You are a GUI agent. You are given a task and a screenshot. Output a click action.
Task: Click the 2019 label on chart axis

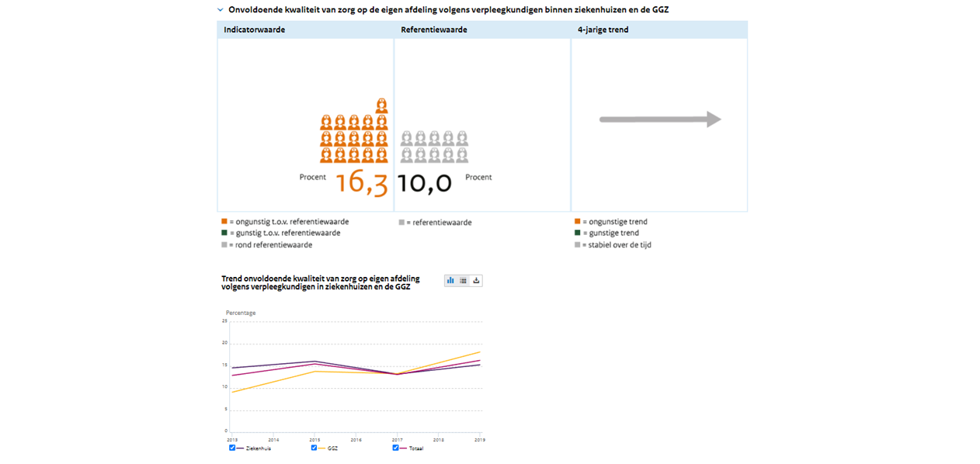point(478,439)
